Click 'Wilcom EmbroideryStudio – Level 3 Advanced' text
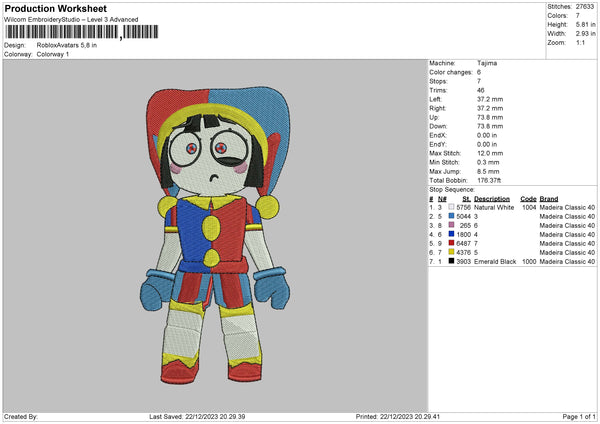The image size is (600, 424). (71, 20)
